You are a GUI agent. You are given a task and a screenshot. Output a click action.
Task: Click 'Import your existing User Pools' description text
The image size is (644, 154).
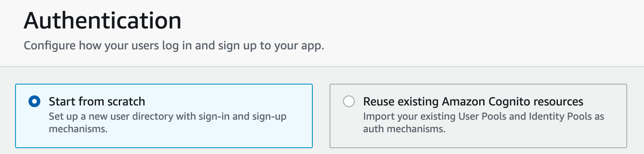tap(484, 123)
